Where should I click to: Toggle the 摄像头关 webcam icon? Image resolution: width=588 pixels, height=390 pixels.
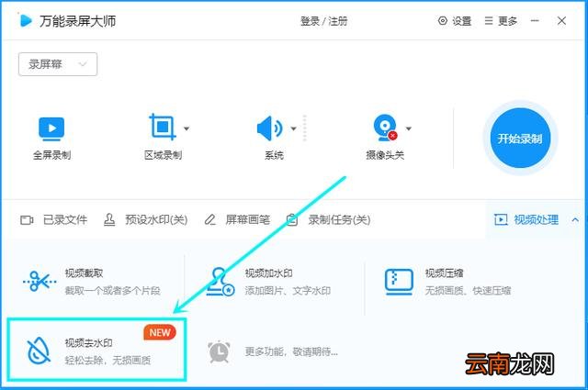coord(385,128)
